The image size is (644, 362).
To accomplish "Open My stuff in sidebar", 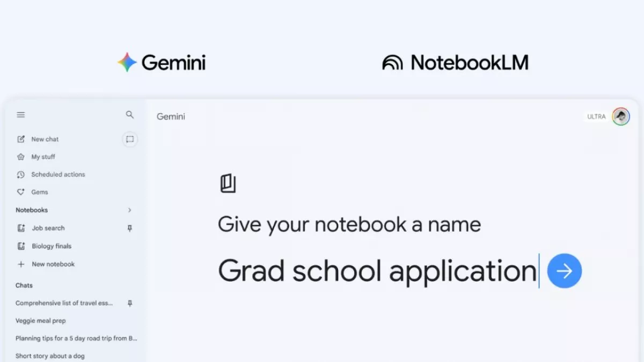I will point(43,157).
